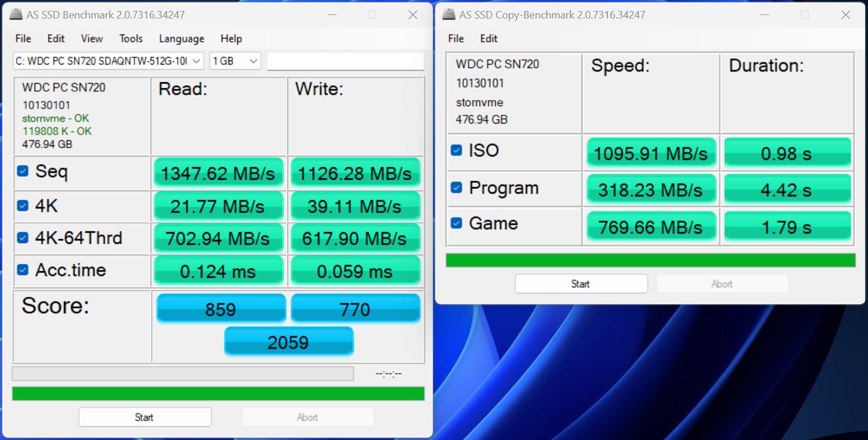Click the 4K read result 21.77 MB/s
Viewport: 868px width, 440px height.
pos(219,206)
